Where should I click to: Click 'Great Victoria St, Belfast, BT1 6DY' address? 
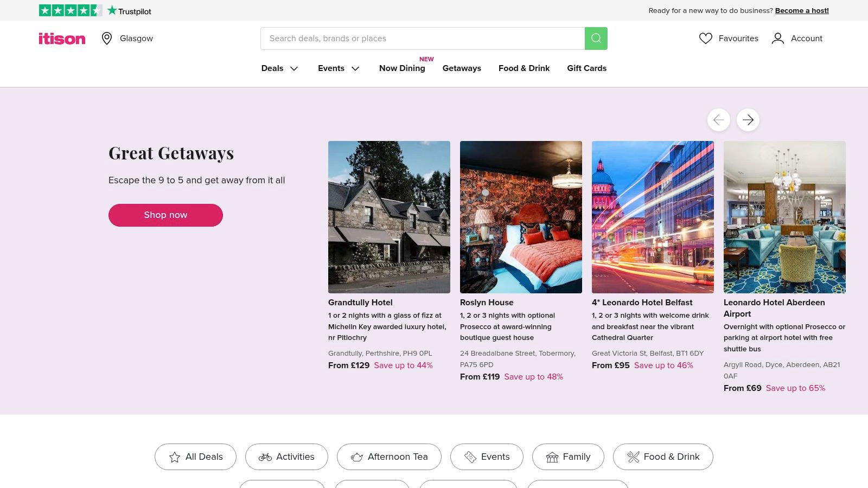coord(648,354)
